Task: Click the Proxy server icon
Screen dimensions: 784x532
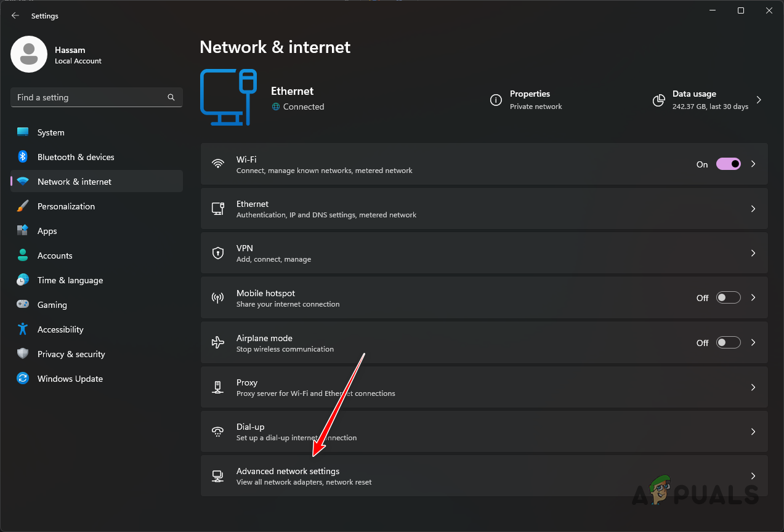Action: 217,387
